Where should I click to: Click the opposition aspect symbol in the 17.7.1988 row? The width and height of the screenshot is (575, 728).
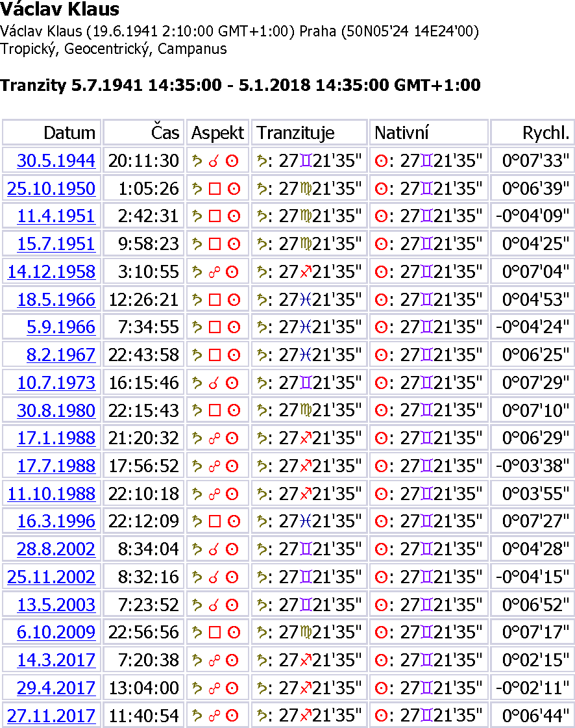coord(212,466)
